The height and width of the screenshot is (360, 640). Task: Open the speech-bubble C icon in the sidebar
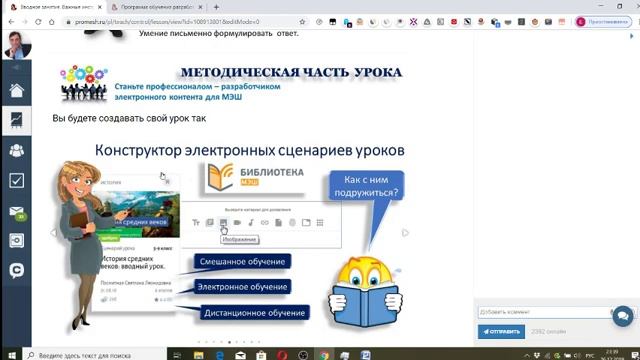coord(17,270)
